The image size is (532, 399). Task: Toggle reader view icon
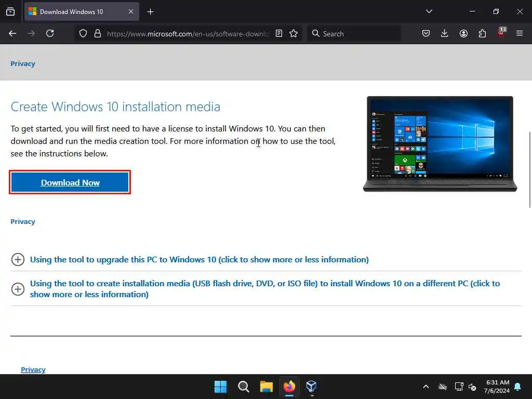click(x=279, y=34)
